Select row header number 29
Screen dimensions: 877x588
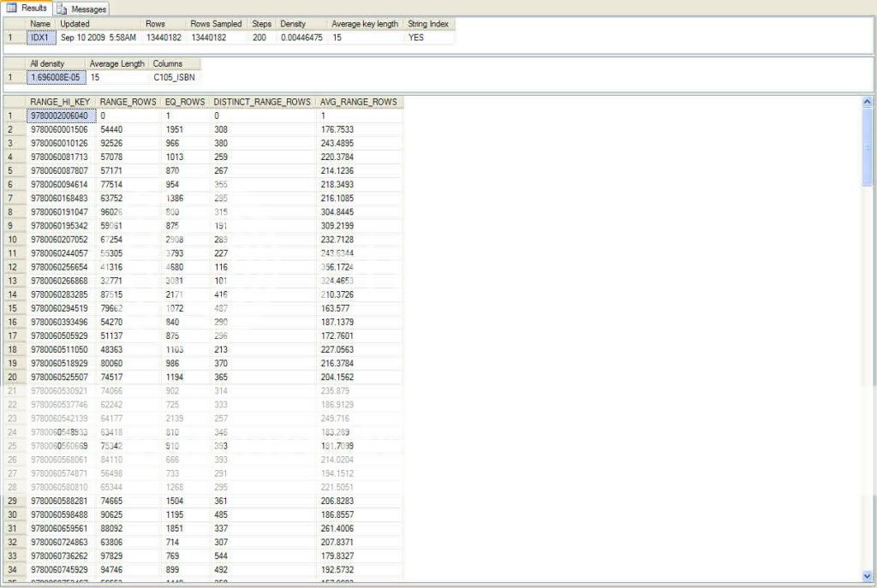coord(15,501)
